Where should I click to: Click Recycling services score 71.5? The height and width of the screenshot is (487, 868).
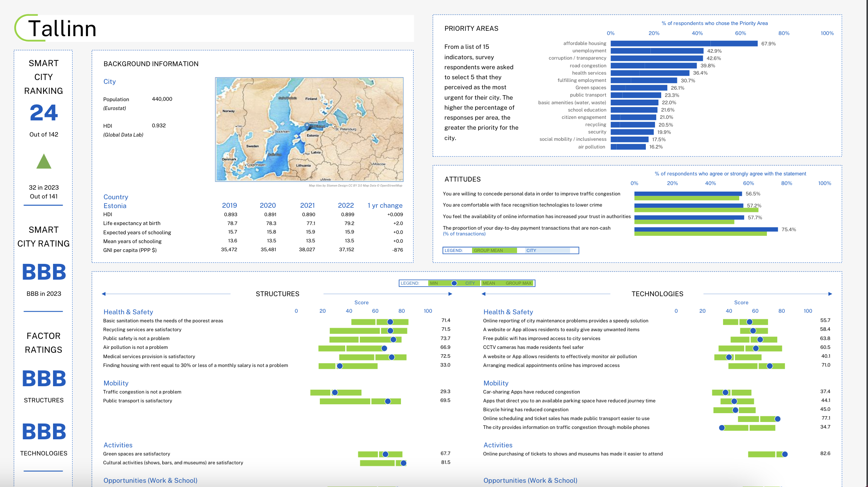(x=446, y=329)
